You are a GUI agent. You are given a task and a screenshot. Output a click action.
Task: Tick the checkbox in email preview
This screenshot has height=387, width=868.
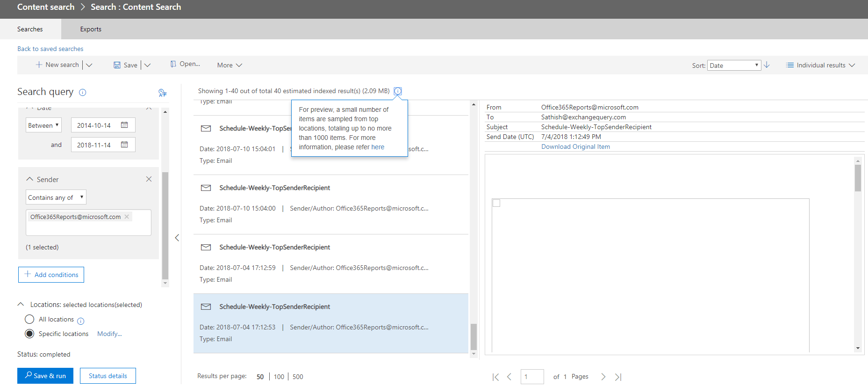[496, 203]
